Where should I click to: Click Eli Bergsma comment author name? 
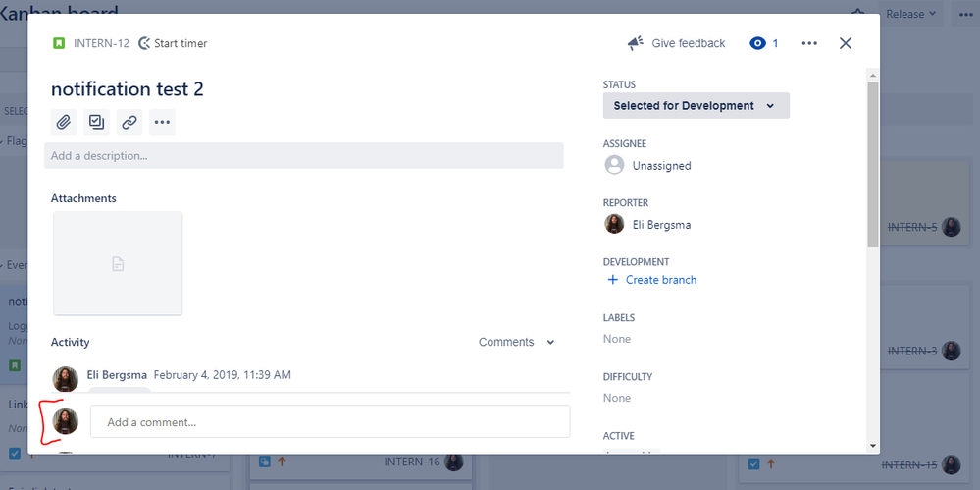(x=117, y=375)
